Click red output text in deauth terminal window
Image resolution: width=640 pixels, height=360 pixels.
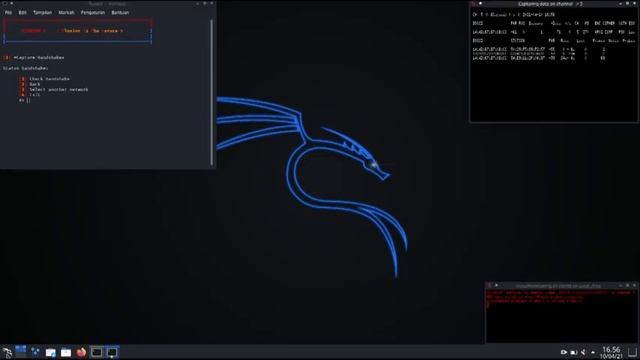559,297
